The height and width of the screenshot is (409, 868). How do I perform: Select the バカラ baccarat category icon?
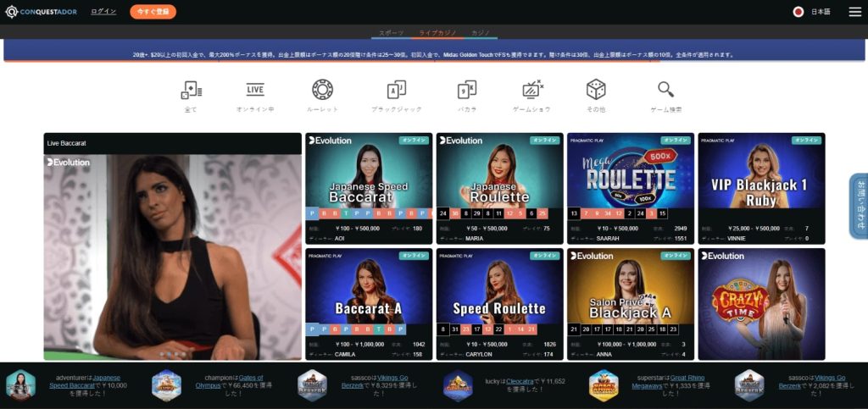click(466, 90)
